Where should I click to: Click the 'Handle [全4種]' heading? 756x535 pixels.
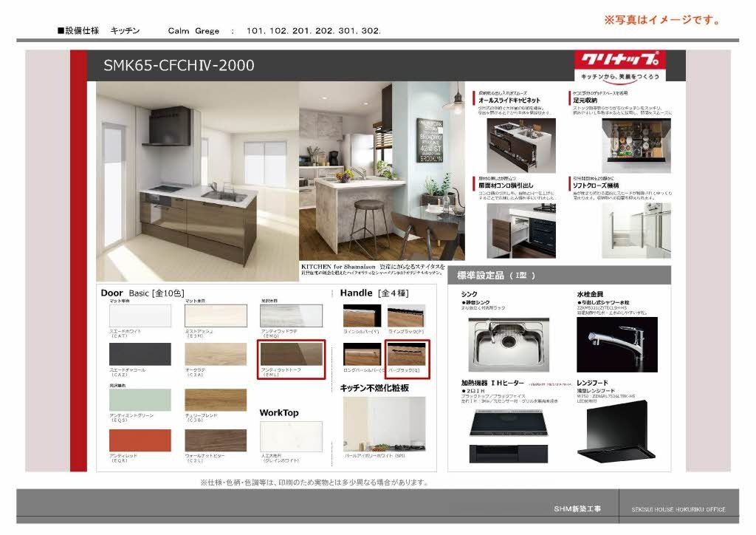[374, 293]
